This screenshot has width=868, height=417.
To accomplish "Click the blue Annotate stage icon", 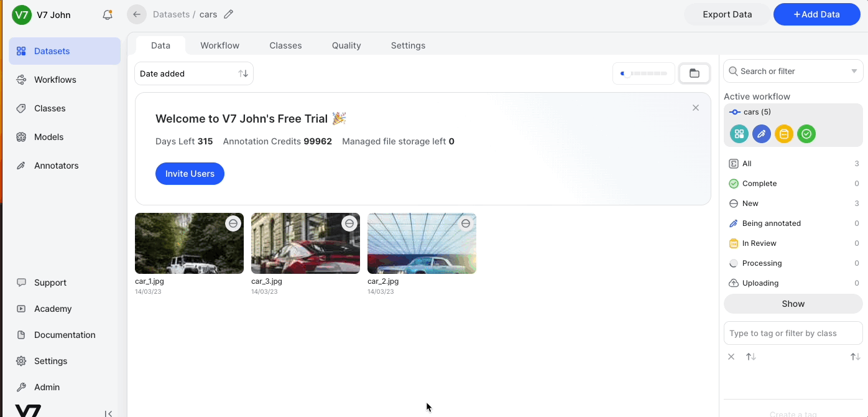I will click(762, 134).
